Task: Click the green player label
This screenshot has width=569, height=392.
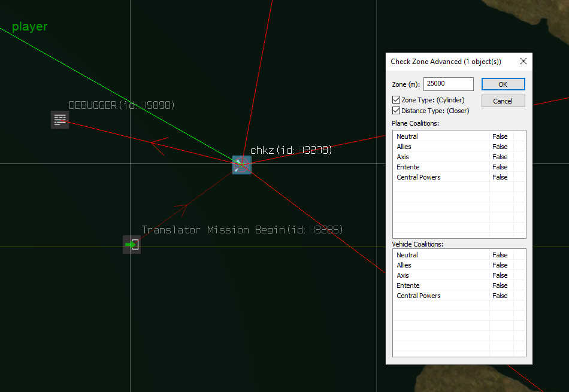Action: (x=30, y=26)
